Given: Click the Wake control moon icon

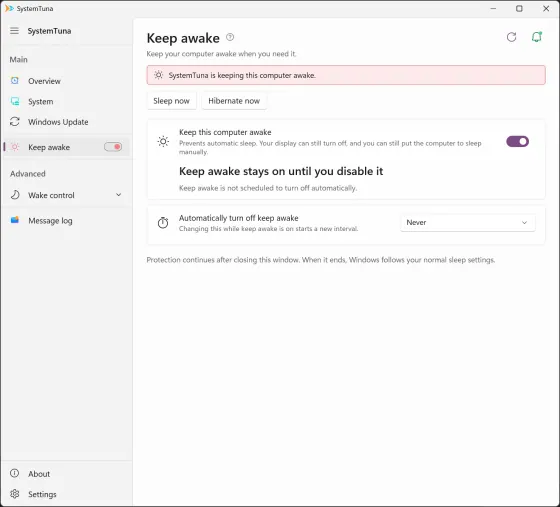Looking at the screenshot, I should (15, 195).
